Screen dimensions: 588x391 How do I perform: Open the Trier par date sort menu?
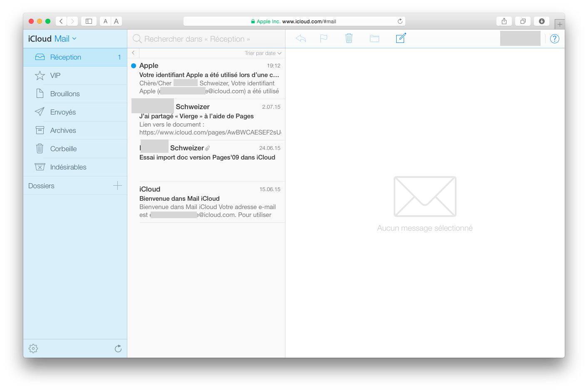(x=263, y=53)
